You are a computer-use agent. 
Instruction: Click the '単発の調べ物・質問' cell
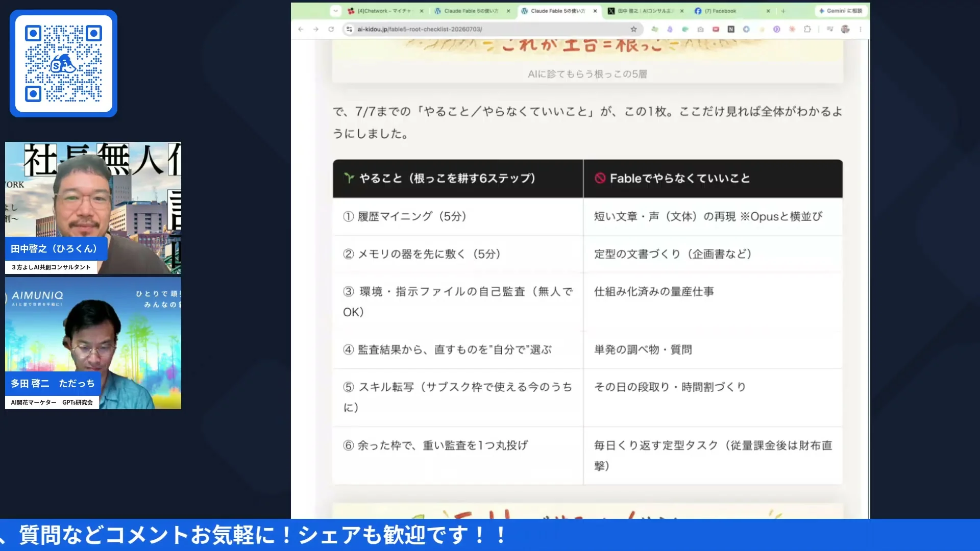point(713,349)
